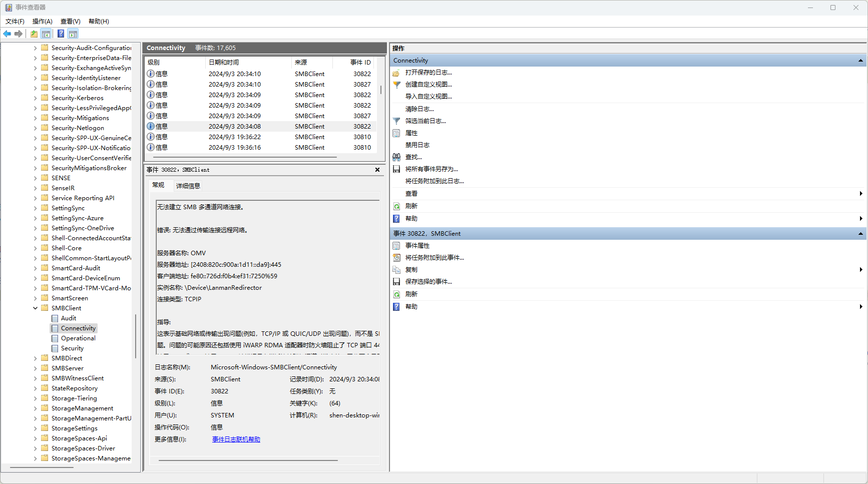868x484 pixels.
Task: Click the blue Help toolbar icon
Action: [x=61, y=34]
